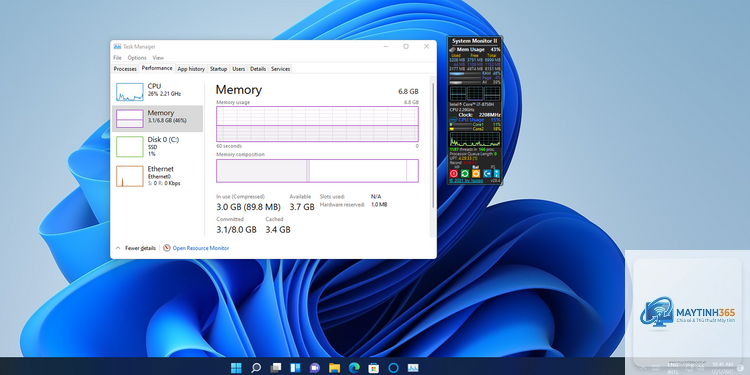Click the blue arrow button in System Monitor
The image size is (750, 375).
[x=487, y=174]
